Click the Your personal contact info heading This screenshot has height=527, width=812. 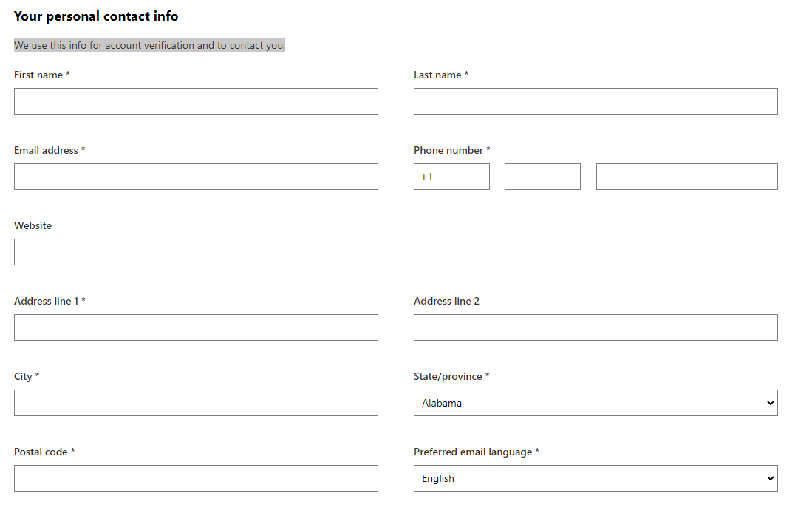(x=96, y=16)
